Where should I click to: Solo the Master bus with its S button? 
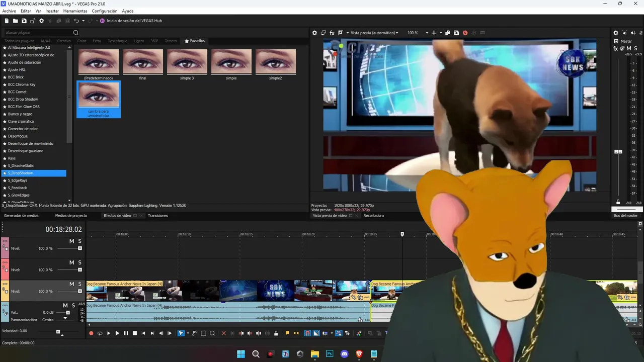[636, 48]
